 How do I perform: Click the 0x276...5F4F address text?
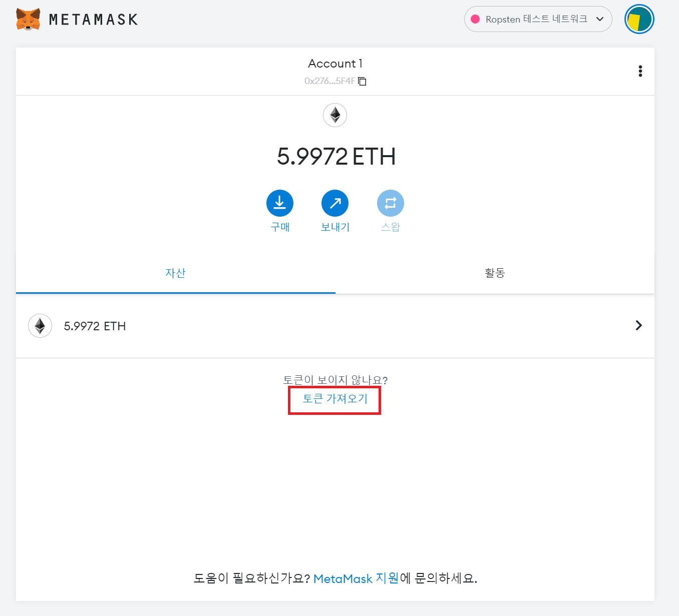[329, 81]
